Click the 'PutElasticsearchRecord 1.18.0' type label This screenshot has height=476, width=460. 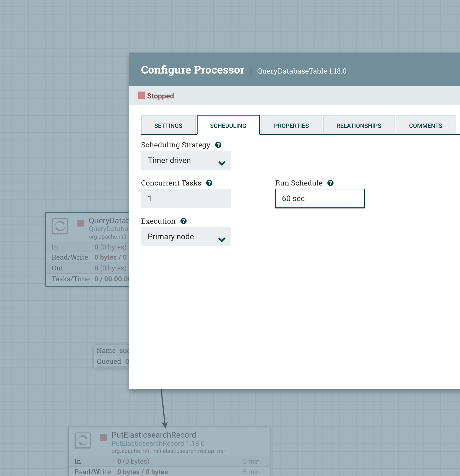tap(158, 443)
